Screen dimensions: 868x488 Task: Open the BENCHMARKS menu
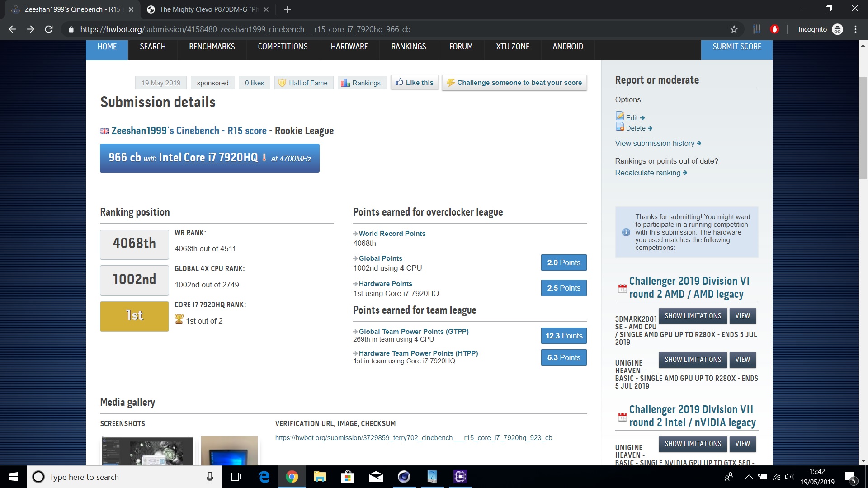pos(212,47)
